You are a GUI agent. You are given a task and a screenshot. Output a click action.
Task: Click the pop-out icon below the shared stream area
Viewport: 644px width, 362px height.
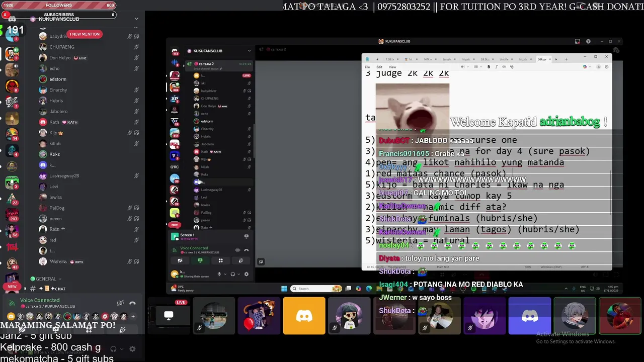[261, 261]
